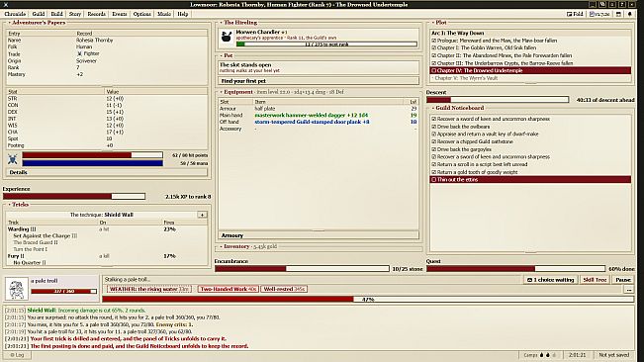The height and width of the screenshot is (362, 644).
Task: Click the pale troll portrait thumbnail
Action: [17, 289]
